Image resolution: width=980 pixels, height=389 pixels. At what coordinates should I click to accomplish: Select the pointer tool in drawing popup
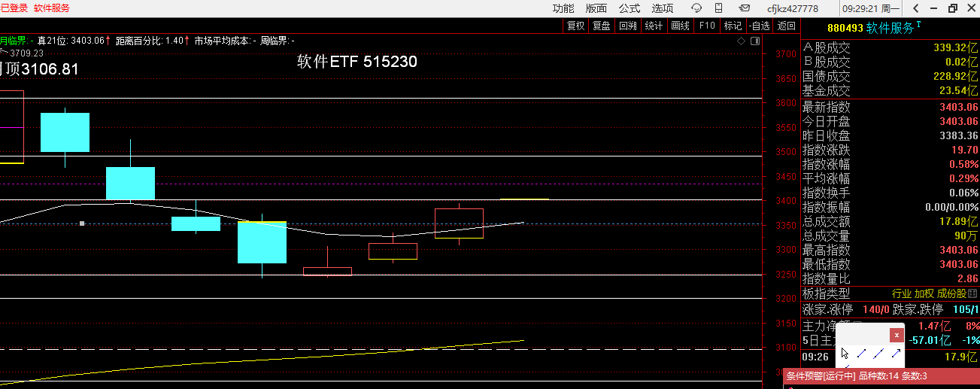point(845,353)
